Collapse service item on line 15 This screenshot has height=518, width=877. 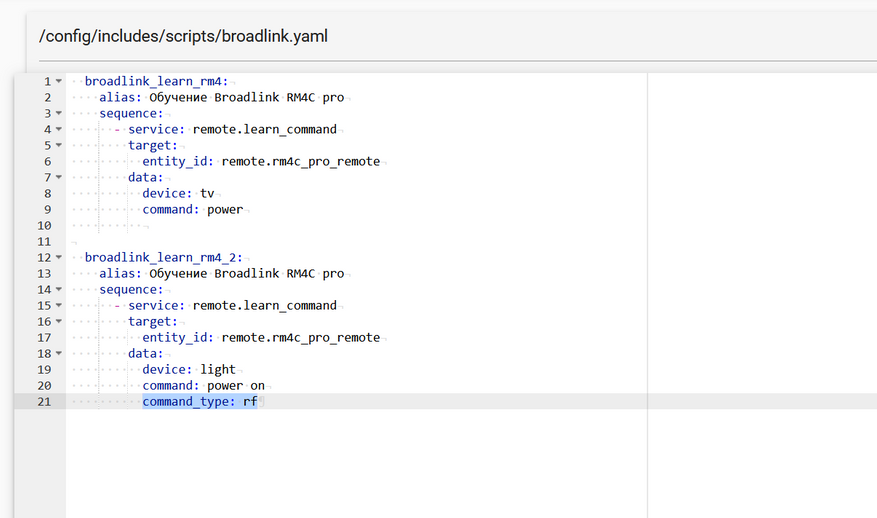59,306
